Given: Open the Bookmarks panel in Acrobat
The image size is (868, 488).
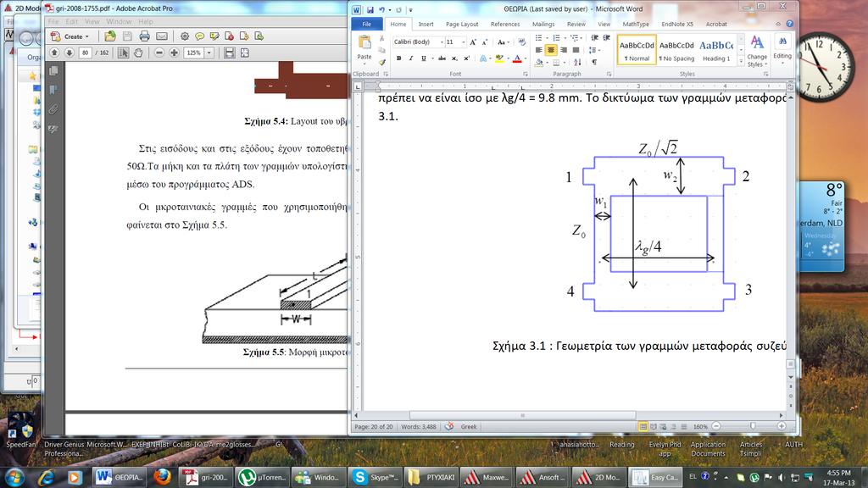Looking at the screenshot, I should click(53, 90).
